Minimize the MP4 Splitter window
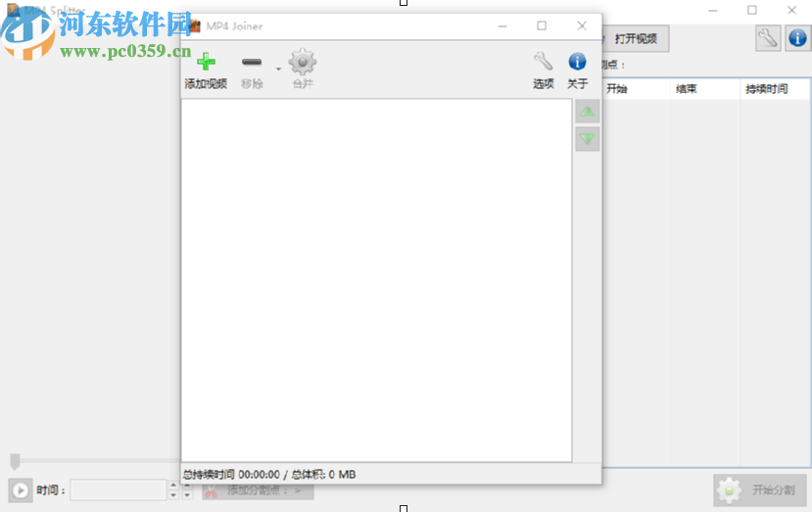This screenshot has width=812, height=512. pyautogui.click(x=713, y=10)
